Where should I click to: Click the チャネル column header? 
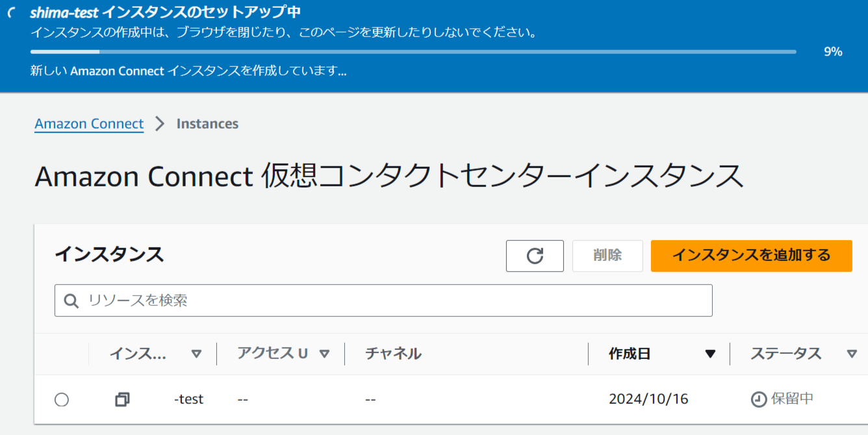(393, 354)
